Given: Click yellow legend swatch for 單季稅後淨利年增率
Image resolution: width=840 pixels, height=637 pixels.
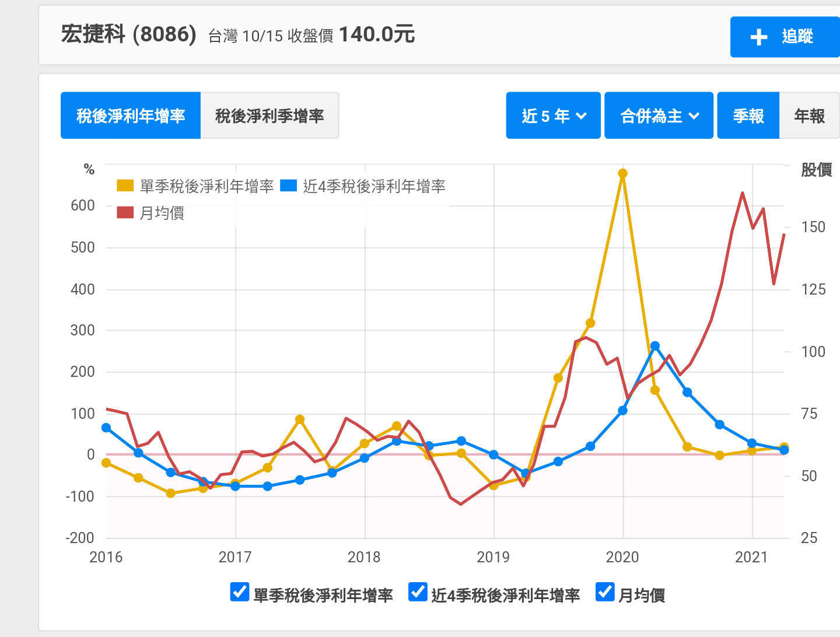Looking at the screenshot, I should tap(125, 186).
